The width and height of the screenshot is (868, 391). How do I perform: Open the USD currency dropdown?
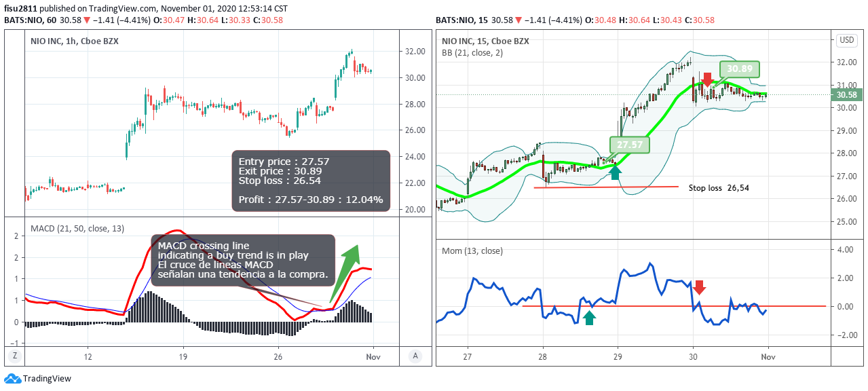pyautogui.click(x=847, y=40)
